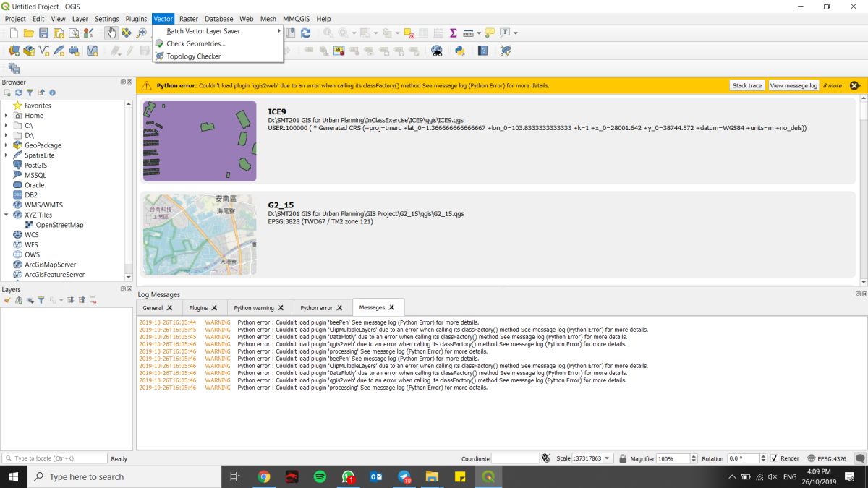Click New Shapefile Layer icon
The height and width of the screenshot is (488, 868).
point(44,51)
